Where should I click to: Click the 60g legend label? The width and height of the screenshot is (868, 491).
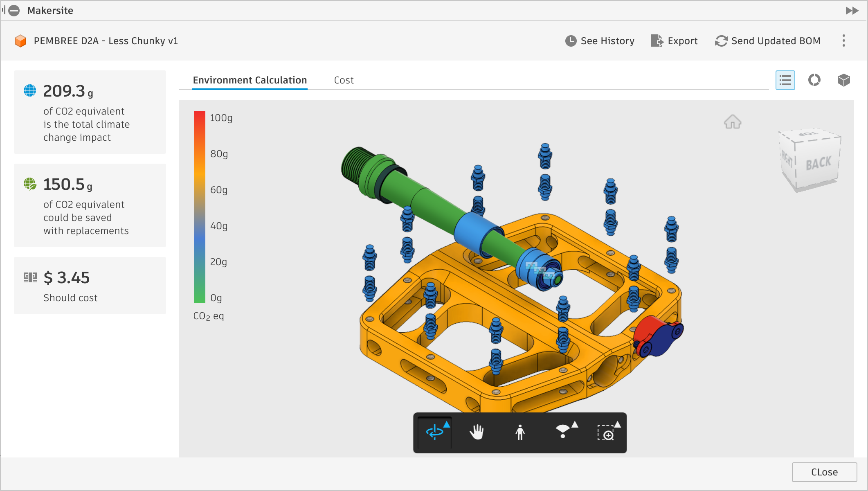point(219,190)
